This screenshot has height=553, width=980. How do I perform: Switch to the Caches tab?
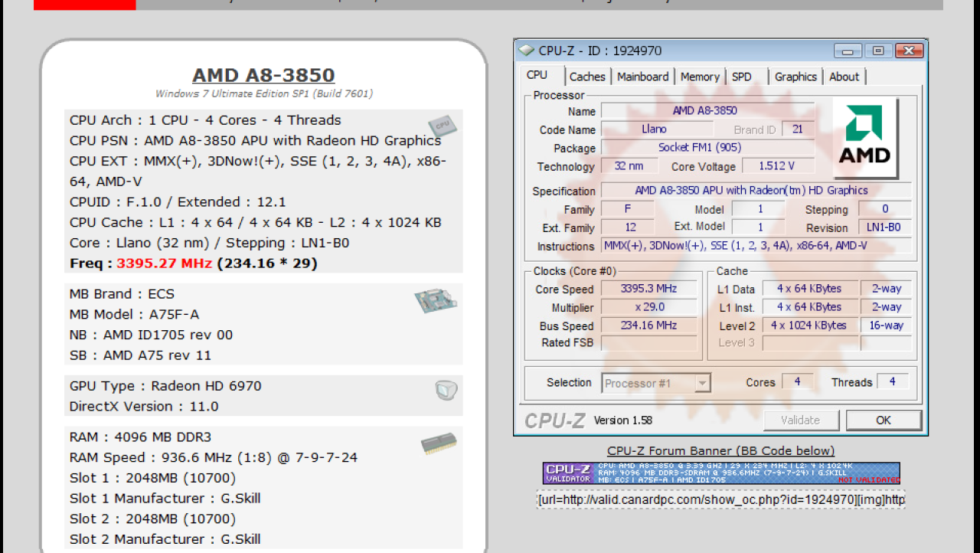click(587, 77)
